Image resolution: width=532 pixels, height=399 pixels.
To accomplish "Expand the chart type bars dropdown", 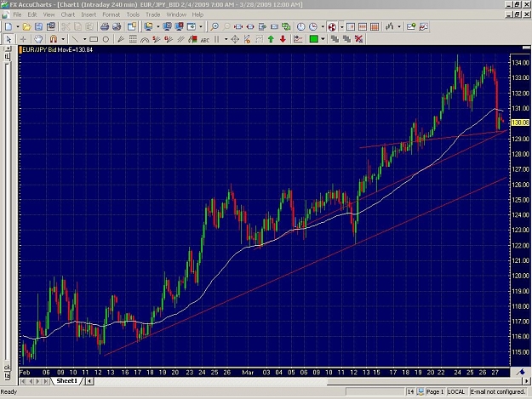I will click(x=399, y=26).
